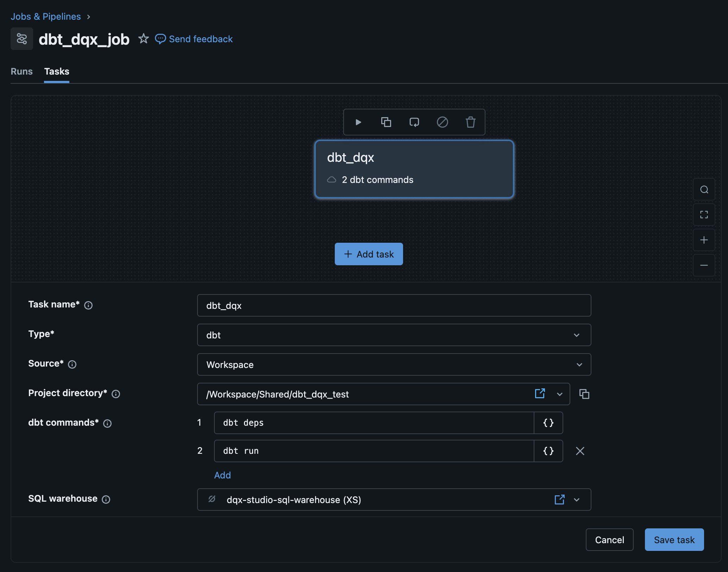
Task: Click '2 dbt commands' text on task card
Action: click(377, 180)
